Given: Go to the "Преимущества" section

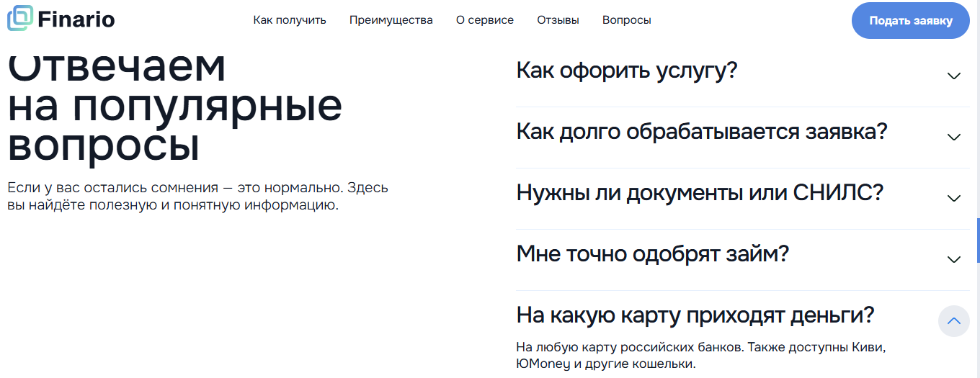Looking at the screenshot, I should [391, 20].
